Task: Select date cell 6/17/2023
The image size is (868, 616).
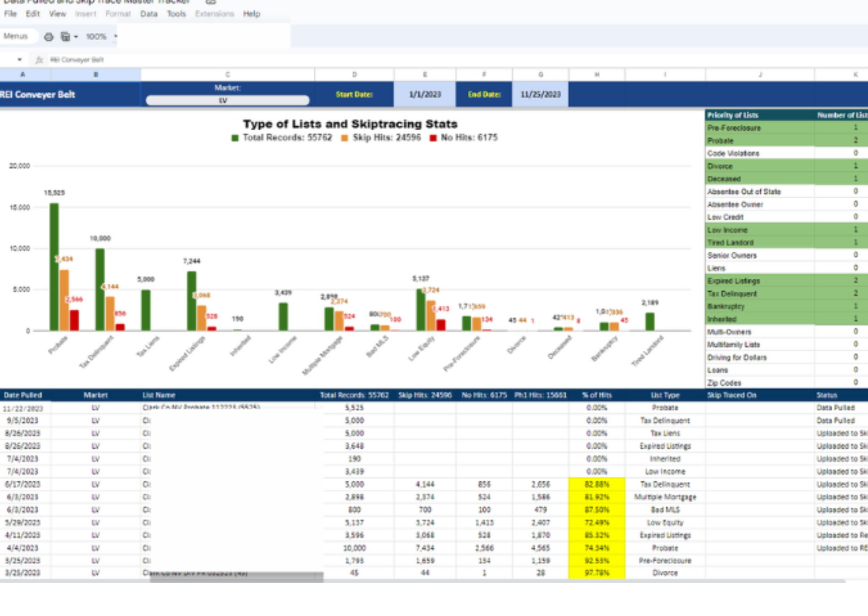Action: pyautogui.click(x=23, y=484)
